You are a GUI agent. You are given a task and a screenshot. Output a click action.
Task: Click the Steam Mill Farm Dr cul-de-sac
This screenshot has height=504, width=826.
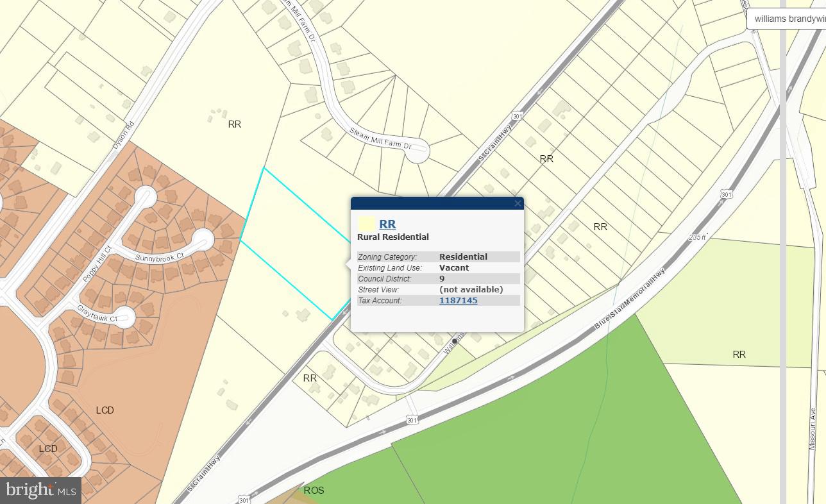pyautogui.click(x=417, y=153)
